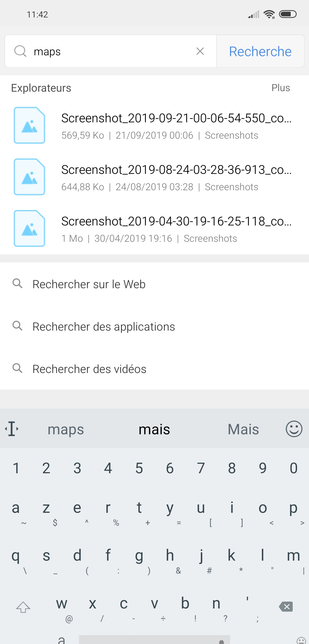Tap the magnifier icon in the search field
Screen dimensions: 309x644
click(x=20, y=51)
